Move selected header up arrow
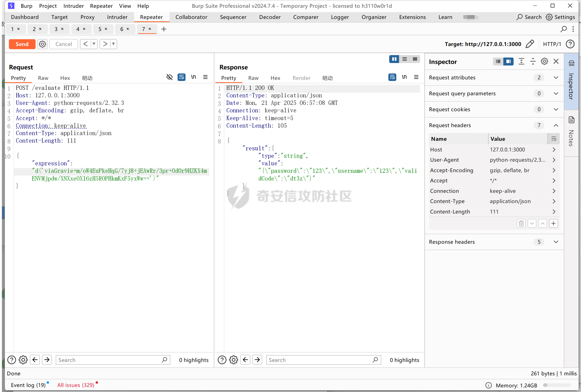581x392 pixels. [x=543, y=223]
